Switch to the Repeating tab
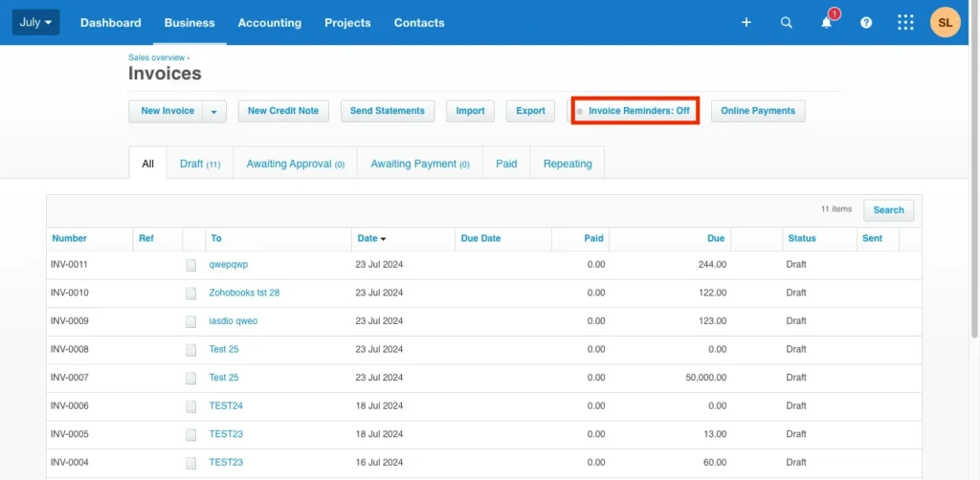980x480 pixels. click(x=568, y=164)
